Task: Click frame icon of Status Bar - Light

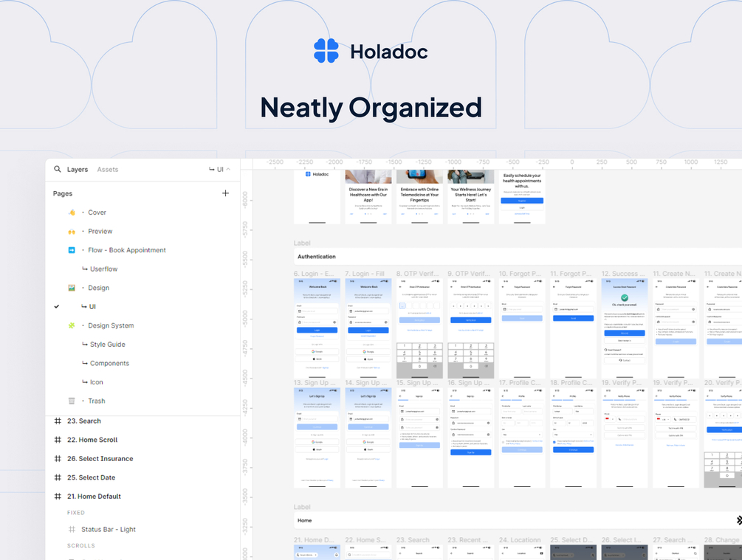Action: [x=72, y=529]
